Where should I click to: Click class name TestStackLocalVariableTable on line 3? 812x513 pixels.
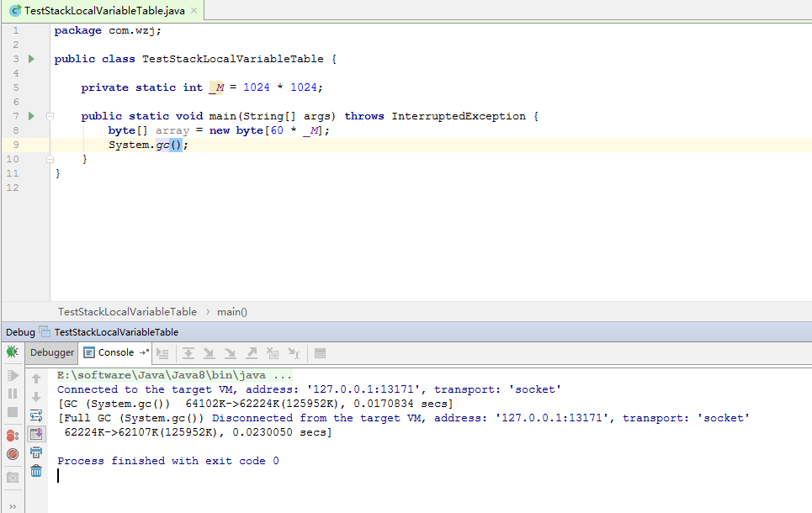coord(233,59)
